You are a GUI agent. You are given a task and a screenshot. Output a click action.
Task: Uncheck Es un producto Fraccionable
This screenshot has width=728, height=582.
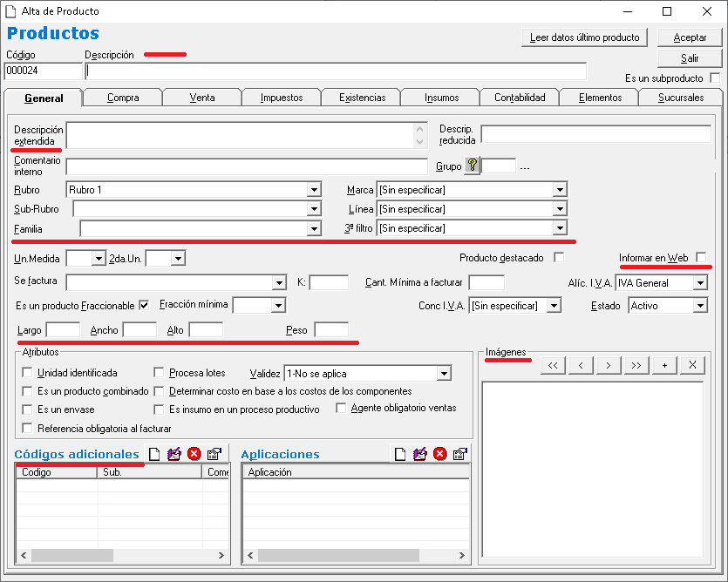click(144, 306)
